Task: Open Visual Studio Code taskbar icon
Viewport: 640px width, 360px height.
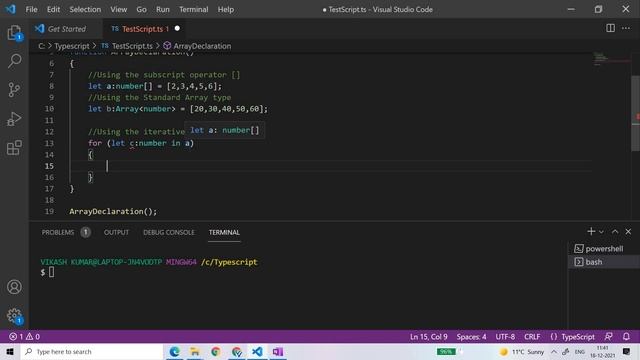Action: click(x=257, y=351)
